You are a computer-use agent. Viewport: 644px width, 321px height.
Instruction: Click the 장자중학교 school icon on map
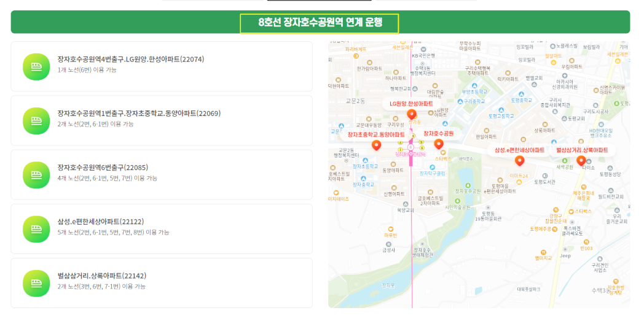point(364,178)
